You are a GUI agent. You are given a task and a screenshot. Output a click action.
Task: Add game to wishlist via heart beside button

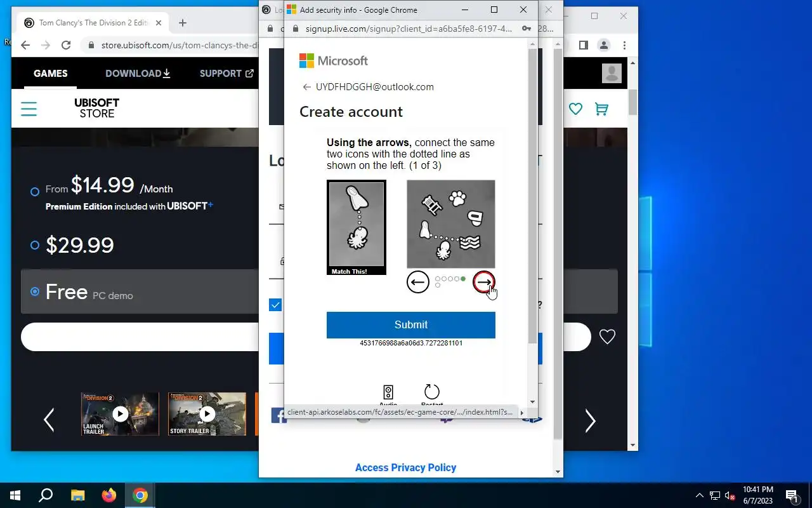tap(607, 337)
